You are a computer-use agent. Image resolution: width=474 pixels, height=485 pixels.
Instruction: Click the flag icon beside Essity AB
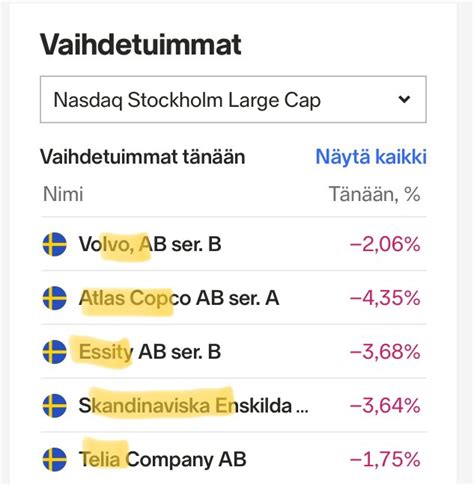pos(55,352)
